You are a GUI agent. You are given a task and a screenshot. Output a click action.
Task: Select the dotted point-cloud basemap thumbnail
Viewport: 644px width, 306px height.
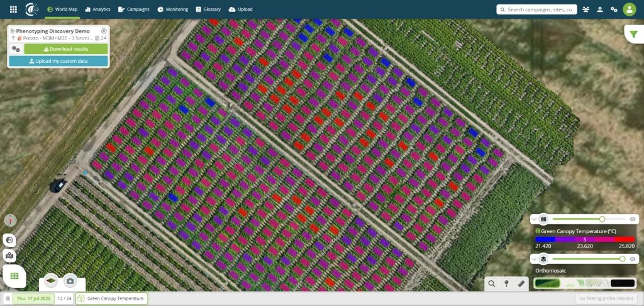596,283
